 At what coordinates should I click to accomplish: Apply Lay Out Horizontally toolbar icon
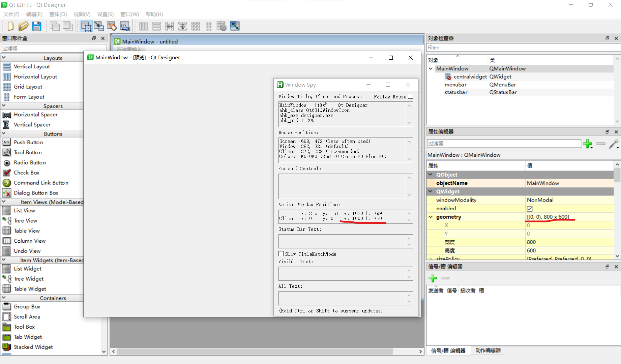click(143, 26)
